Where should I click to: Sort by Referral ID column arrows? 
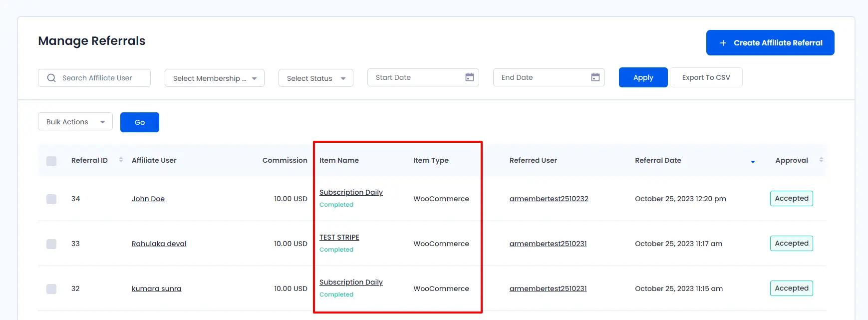click(121, 160)
